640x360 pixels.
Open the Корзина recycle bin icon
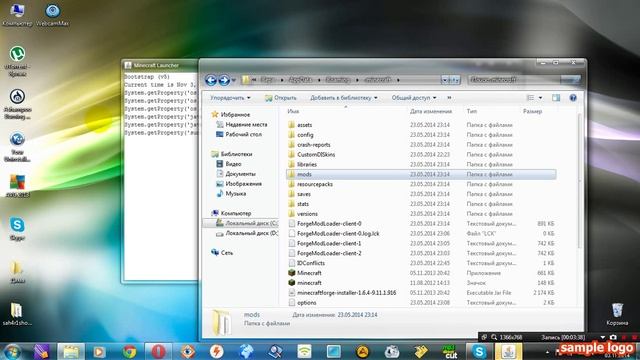(617, 314)
